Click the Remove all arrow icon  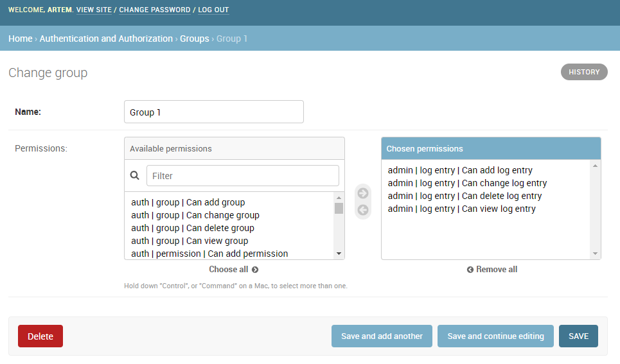point(470,270)
